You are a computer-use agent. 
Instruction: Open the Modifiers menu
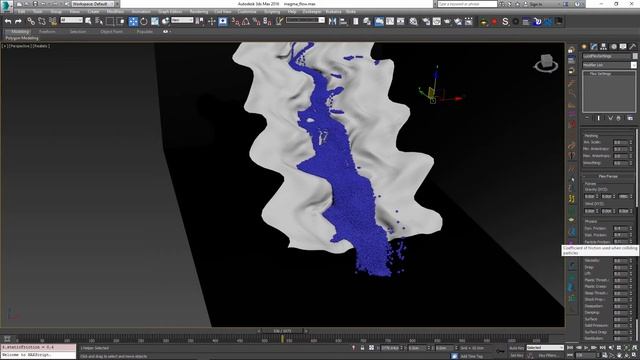point(115,12)
